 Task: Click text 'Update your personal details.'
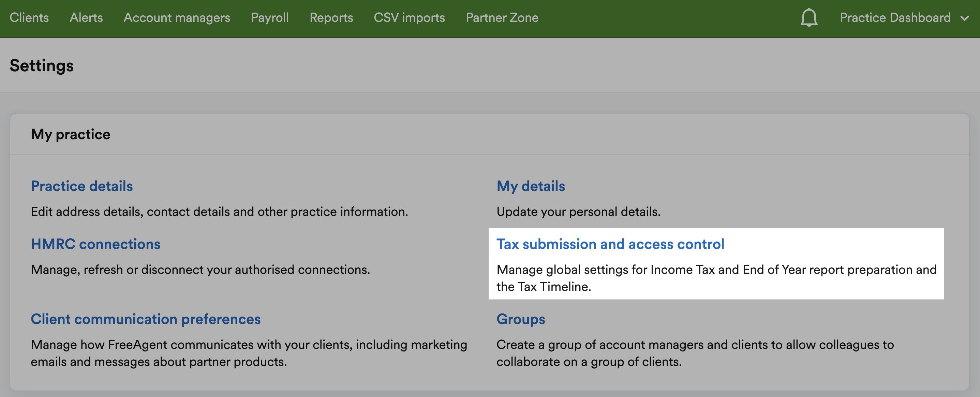click(x=578, y=212)
